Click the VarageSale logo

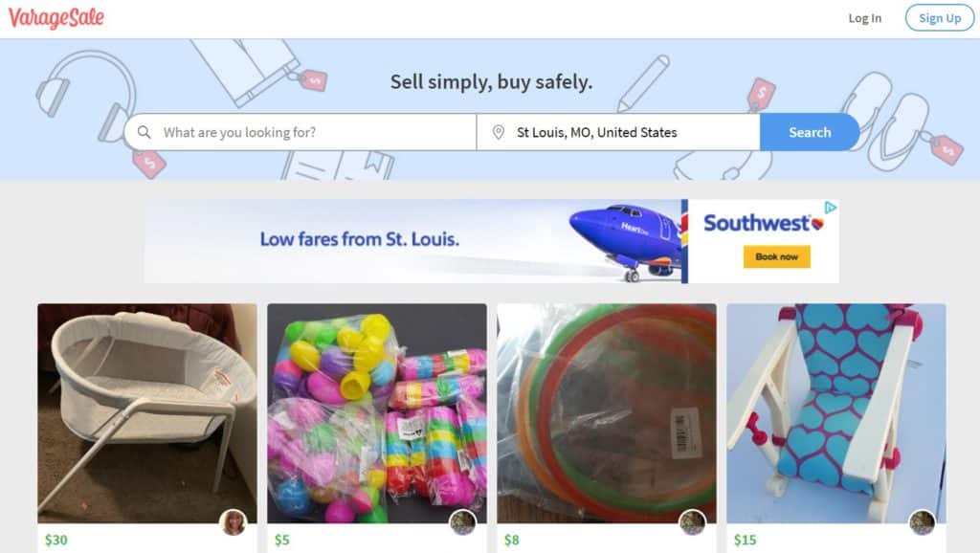coord(56,18)
